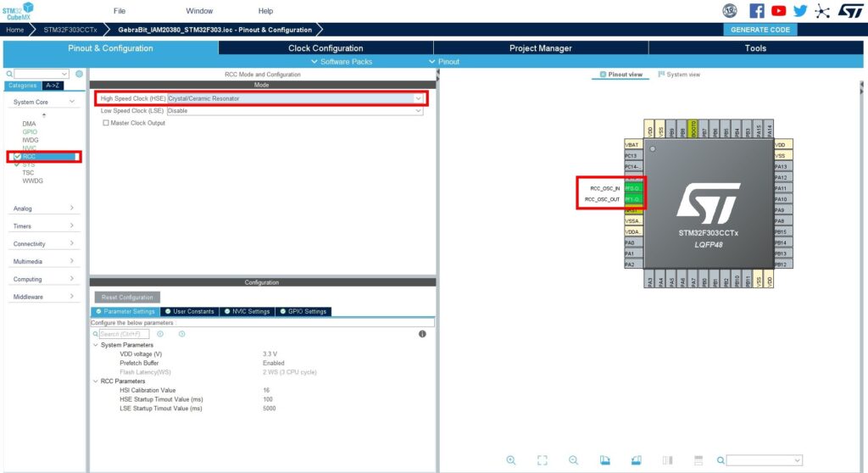Fit chip to pinout view window
Image resolution: width=868 pixels, height=473 pixels.
[x=542, y=460]
